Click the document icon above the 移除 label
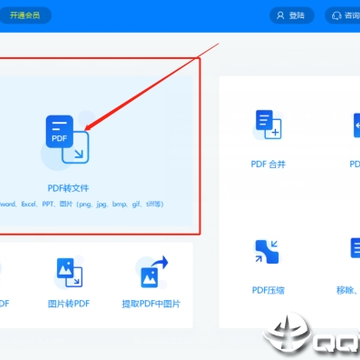This screenshot has height=360, width=360. point(355,248)
